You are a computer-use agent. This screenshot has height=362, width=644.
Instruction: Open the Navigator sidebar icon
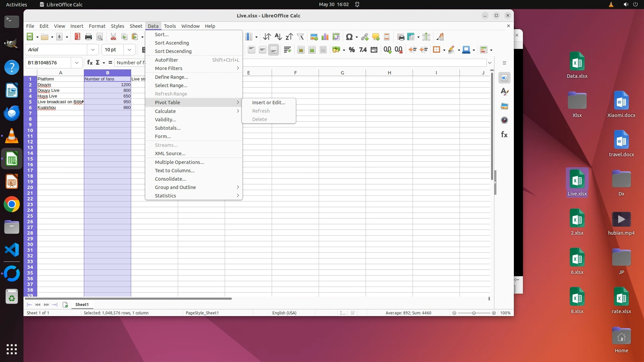(504, 120)
